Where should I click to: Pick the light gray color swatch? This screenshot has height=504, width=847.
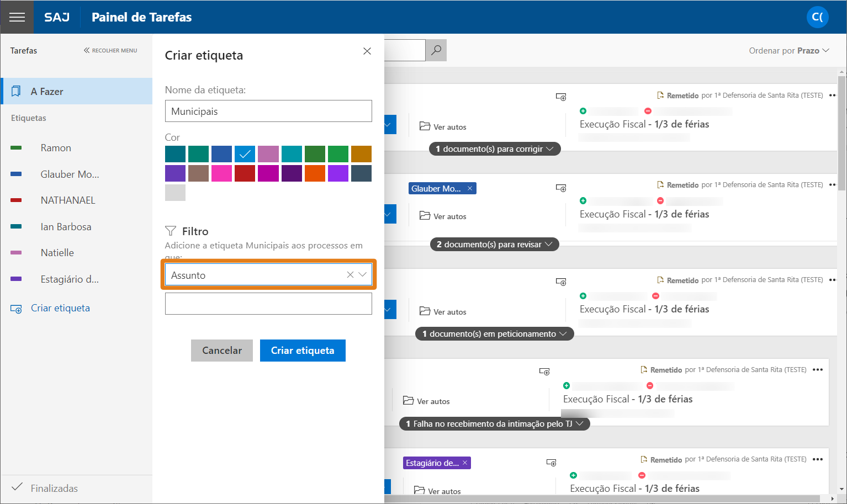click(175, 193)
